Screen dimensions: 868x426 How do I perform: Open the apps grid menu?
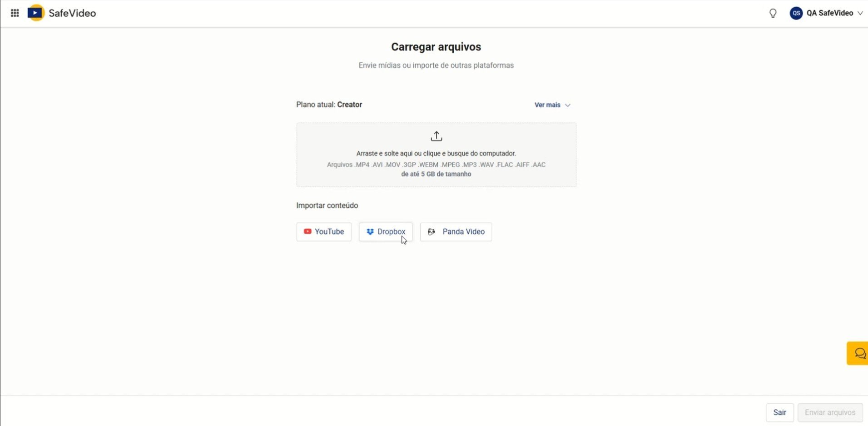click(x=15, y=13)
